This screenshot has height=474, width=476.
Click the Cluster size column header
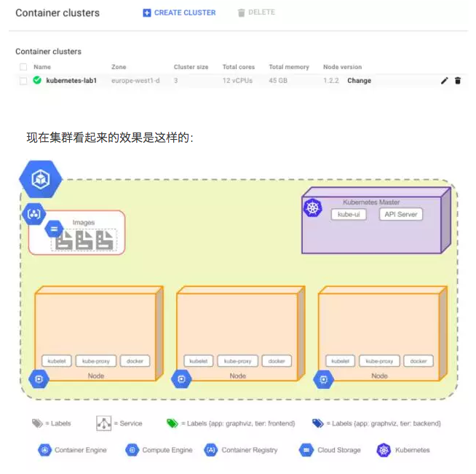191,67
